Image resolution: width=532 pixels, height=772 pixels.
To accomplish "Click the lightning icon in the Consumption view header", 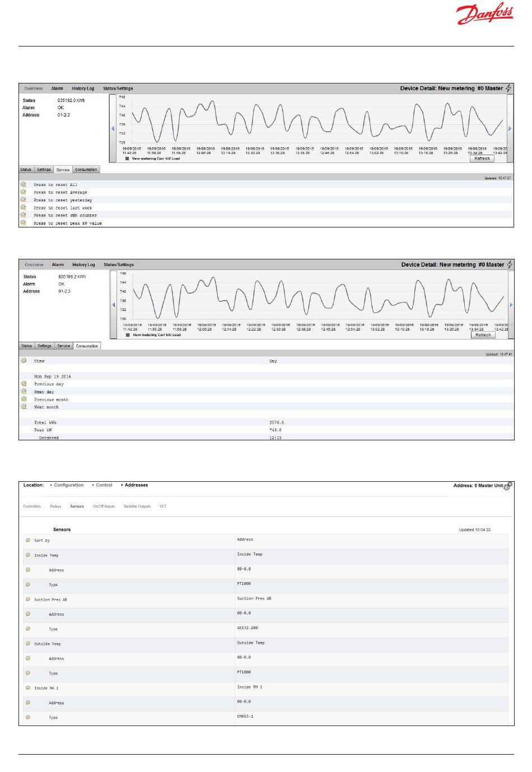I will (510, 264).
